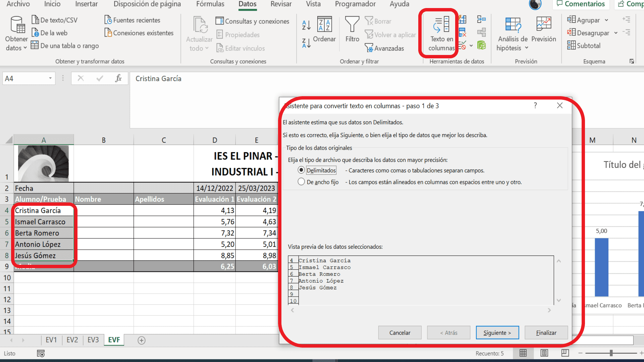Switch to sheet tab EV3
The width and height of the screenshot is (644, 362).
pyautogui.click(x=93, y=340)
